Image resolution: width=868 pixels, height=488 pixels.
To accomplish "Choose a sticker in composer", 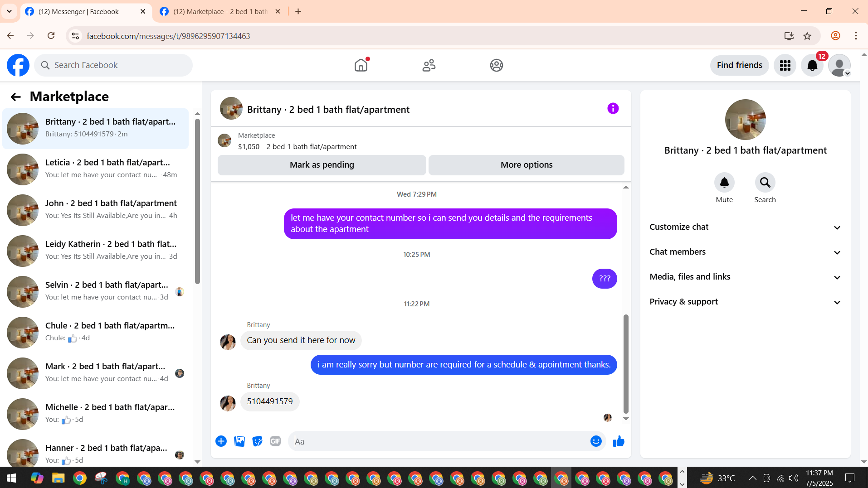I will [x=257, y=441].
